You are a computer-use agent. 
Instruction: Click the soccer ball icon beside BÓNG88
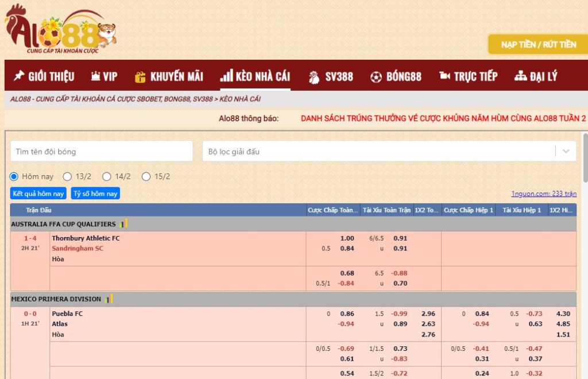click(376, 77)
